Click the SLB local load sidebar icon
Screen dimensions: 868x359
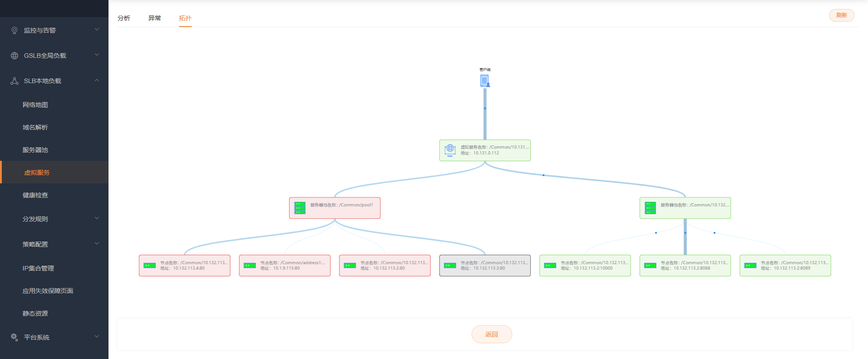click(x=14, y=81)
